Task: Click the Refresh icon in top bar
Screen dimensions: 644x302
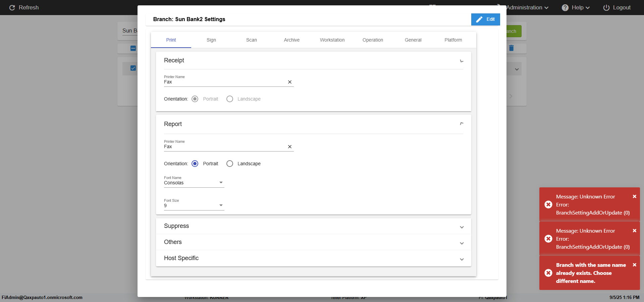Action: coord(12,8)
